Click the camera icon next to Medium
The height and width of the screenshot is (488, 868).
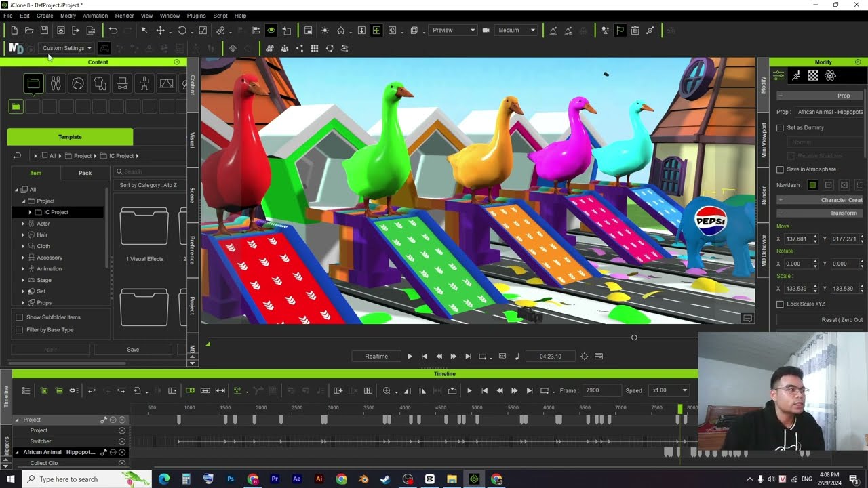pyautogui.click(x=486, y=30)
